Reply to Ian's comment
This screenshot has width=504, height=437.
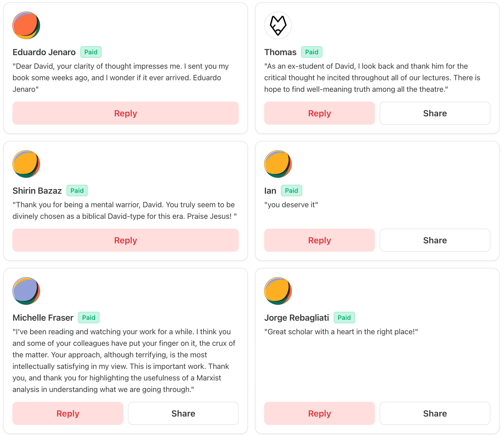[319, 240]
